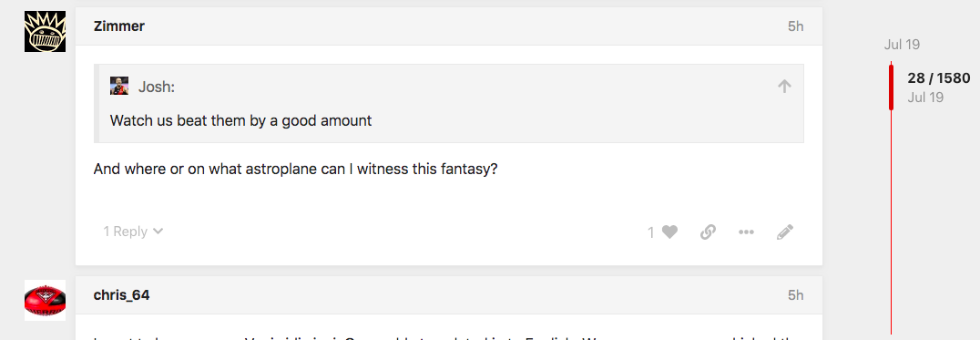Show more actions via ellipsis icon
Viewport: 980px width, 340px height.
click(746, 232)
